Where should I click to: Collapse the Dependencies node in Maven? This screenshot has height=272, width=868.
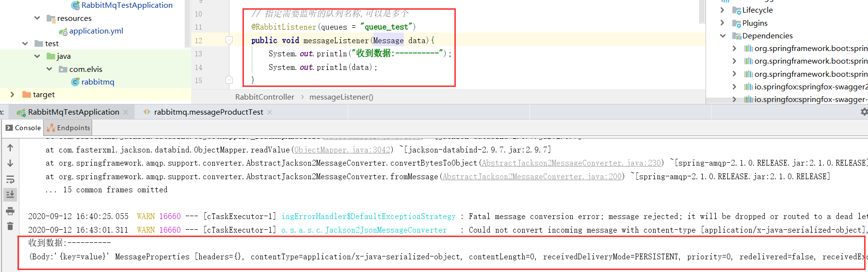coord(723,35)
